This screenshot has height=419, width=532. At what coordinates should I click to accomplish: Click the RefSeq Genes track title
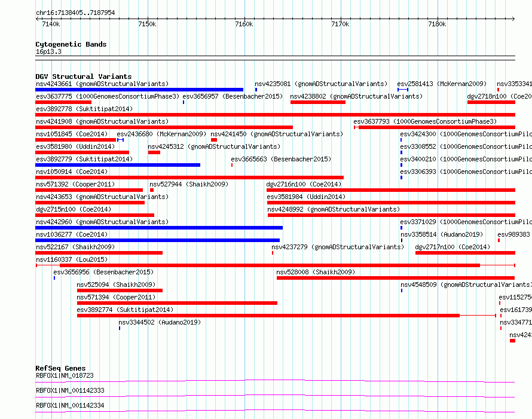60,368
